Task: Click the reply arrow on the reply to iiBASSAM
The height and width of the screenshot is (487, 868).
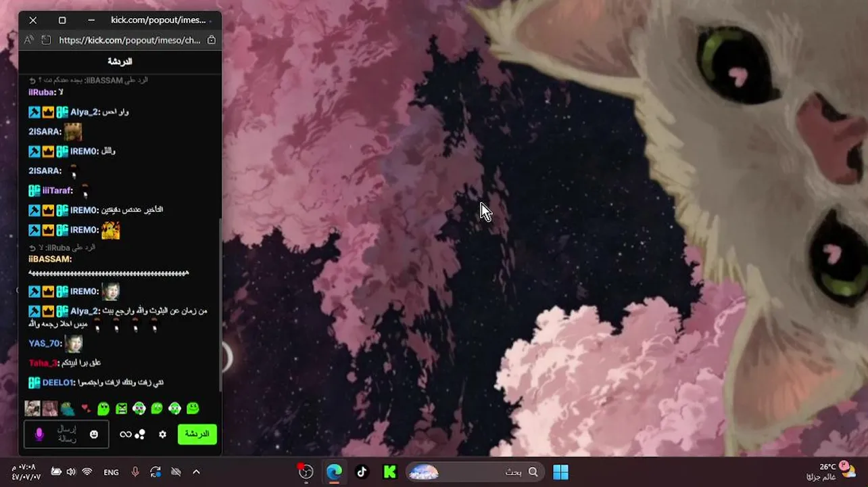Action: [32, 80]
